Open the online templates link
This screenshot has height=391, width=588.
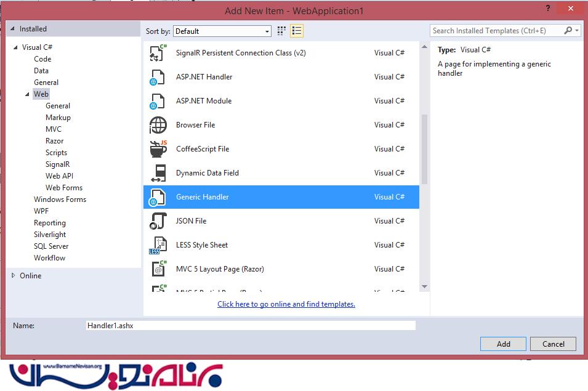[x=286, y=304]
